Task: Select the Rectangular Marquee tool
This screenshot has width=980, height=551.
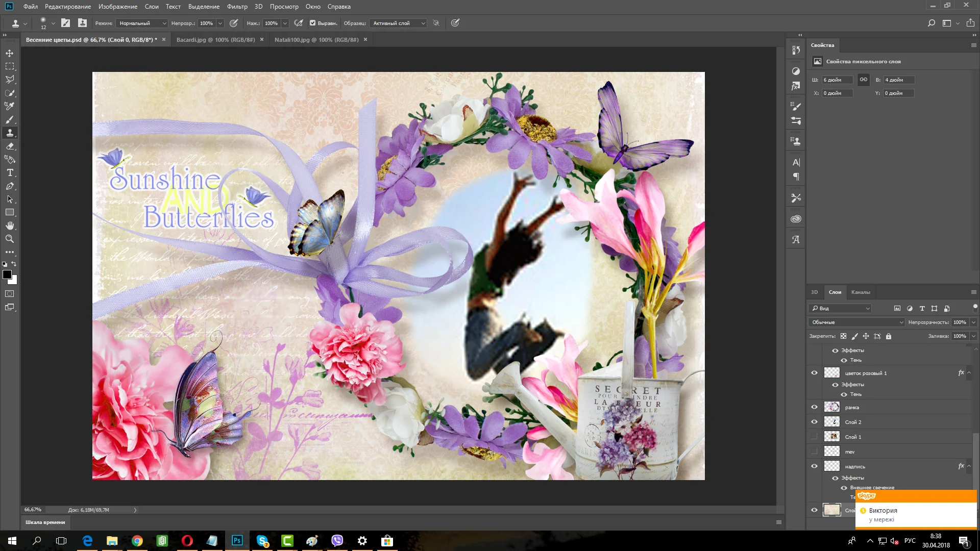Action: [x=10, y=66]
